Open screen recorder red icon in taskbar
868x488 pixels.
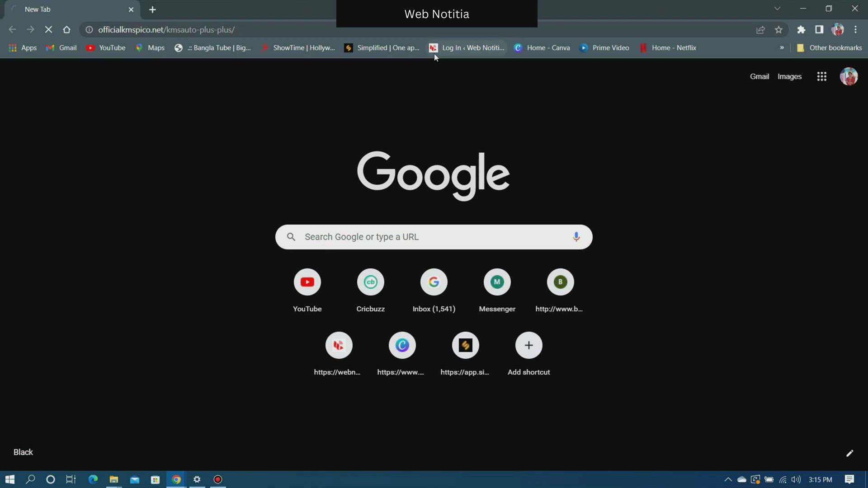coord(218,479)
